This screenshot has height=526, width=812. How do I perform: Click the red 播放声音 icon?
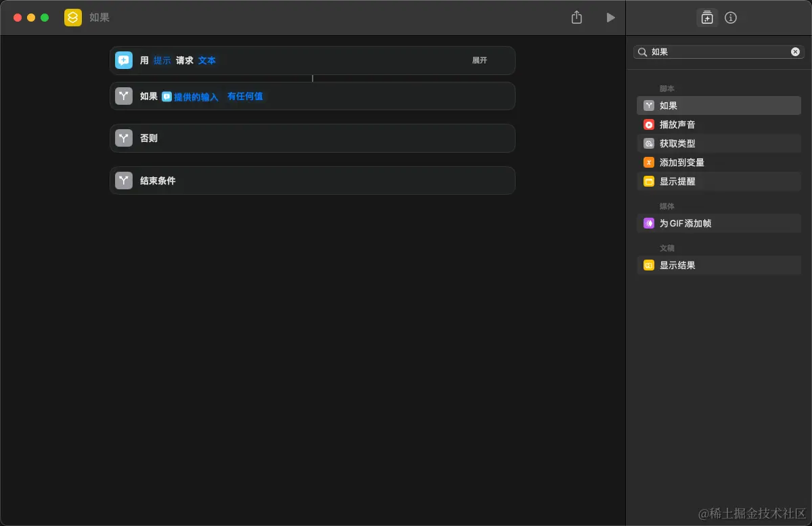(x=648, y=124)
